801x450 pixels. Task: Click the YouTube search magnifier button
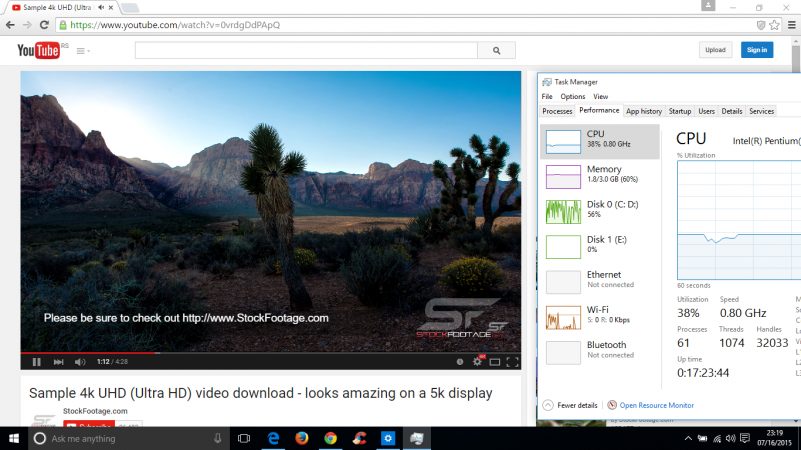[x=497, y=51]
